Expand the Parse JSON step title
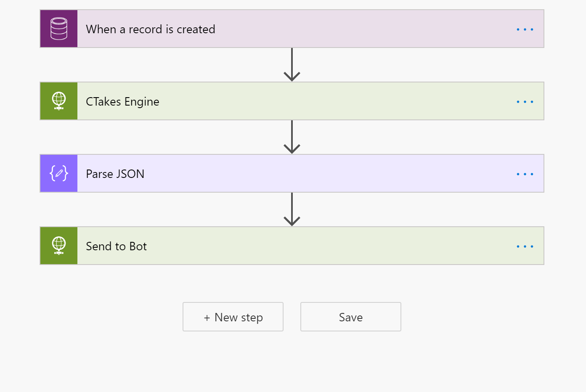Screen dimensions: 586x392 115,174
